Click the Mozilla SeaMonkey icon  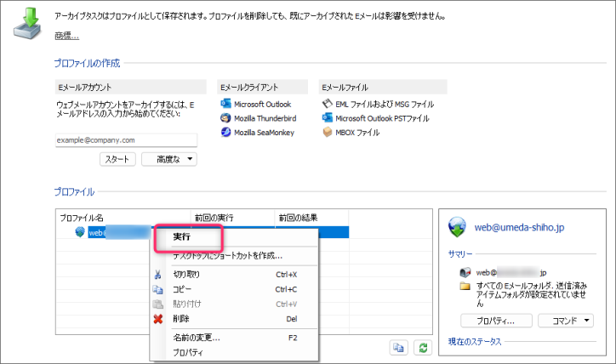[225, 132]
